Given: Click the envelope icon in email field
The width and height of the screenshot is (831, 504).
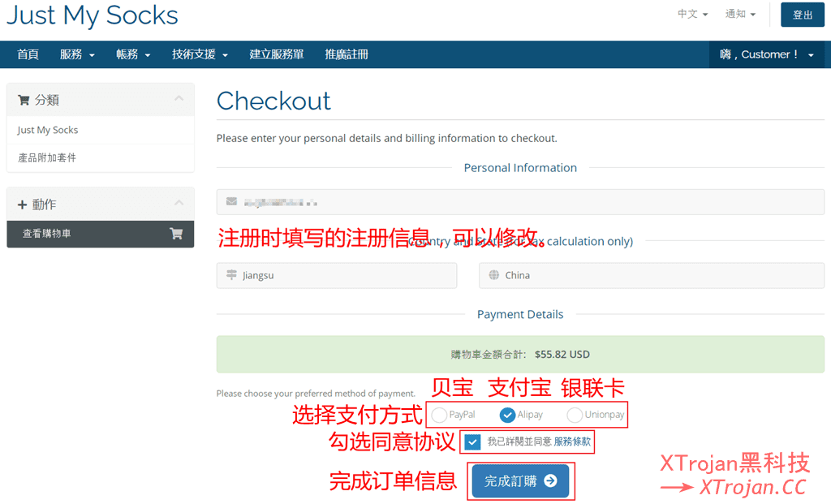Looking at the screenshot, I should coord(232,201).
